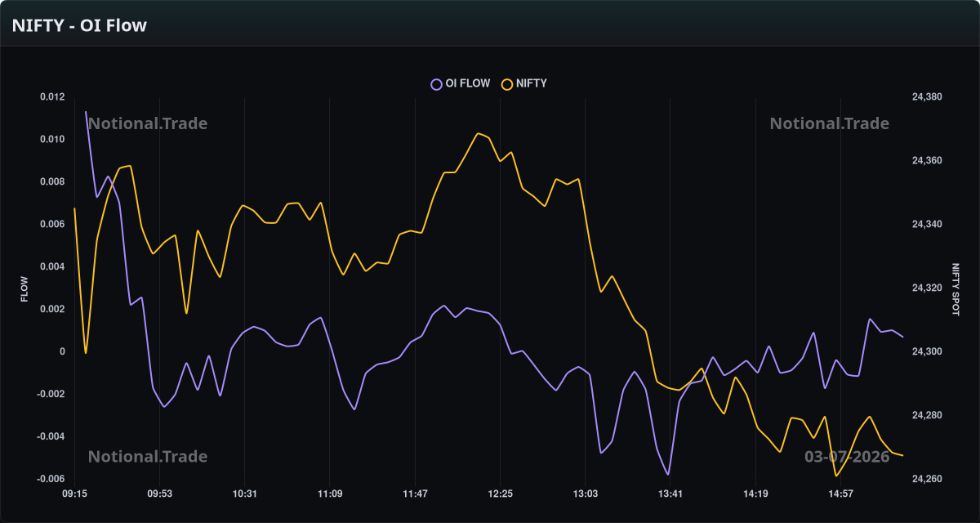This screenshot has width=980, height=523.
Task: Click the 0.002 flow axis value
Action: tap(52, 309)
